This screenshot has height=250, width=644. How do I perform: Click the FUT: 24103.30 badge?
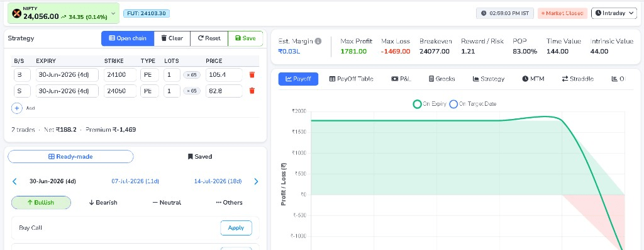(146, 13)
